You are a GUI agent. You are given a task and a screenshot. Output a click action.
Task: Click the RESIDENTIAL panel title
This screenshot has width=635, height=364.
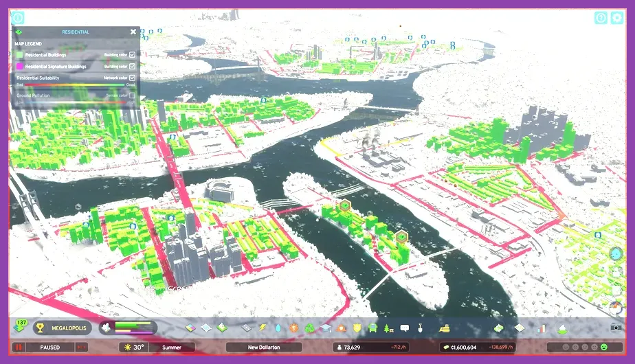(x=76, y=32)
